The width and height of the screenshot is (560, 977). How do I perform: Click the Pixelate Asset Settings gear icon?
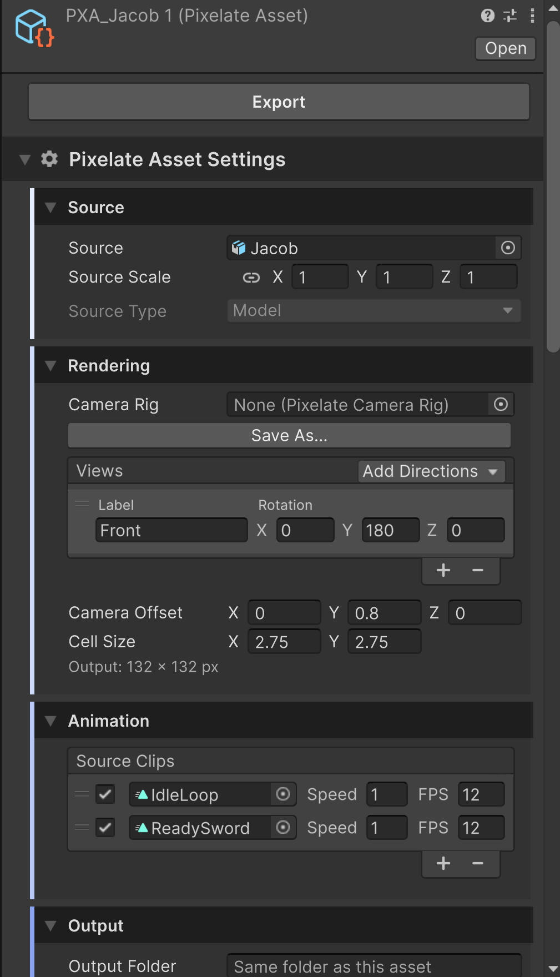(x=49, y=159)
